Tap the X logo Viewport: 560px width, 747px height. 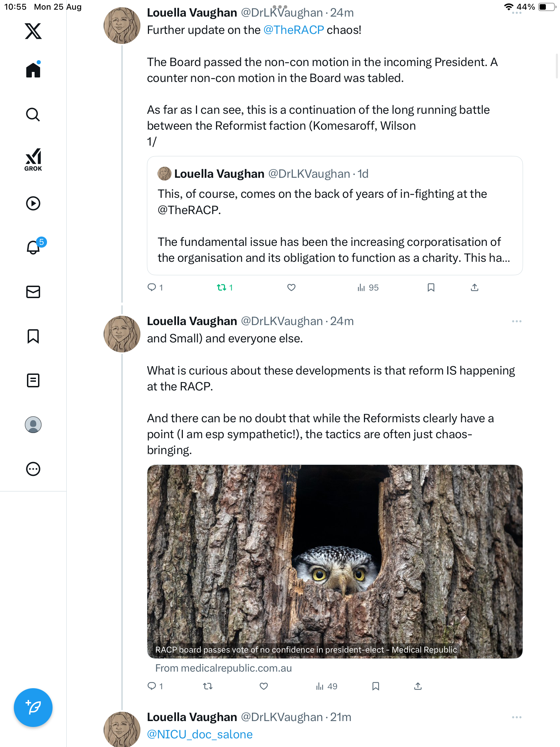tap(33, 31)
